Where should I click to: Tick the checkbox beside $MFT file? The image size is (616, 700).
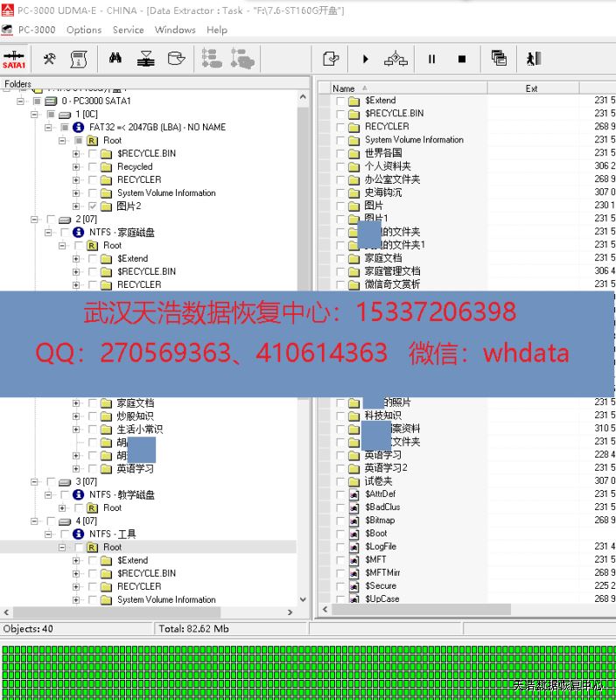(340, 560)
